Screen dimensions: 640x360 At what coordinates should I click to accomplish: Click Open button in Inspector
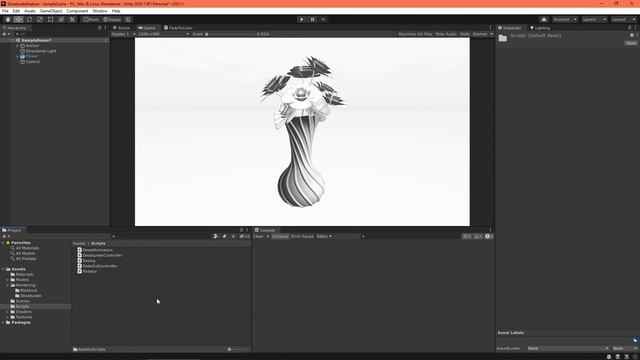pos(631,43)
